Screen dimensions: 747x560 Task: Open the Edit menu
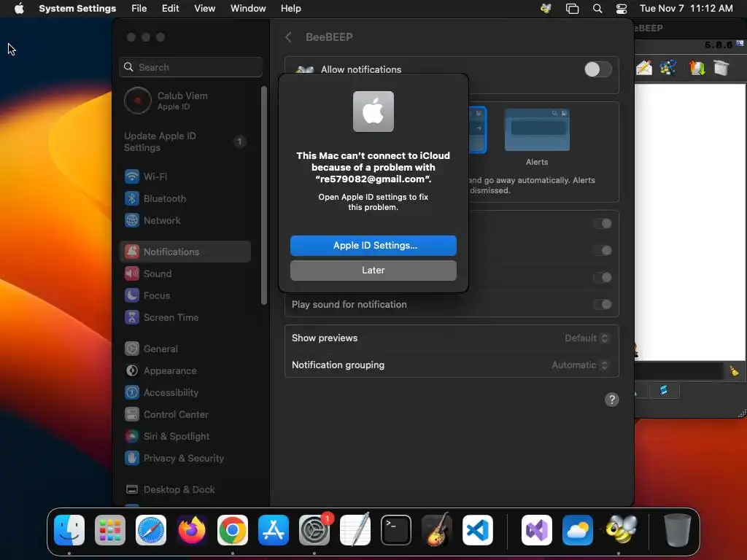point(170,9)
